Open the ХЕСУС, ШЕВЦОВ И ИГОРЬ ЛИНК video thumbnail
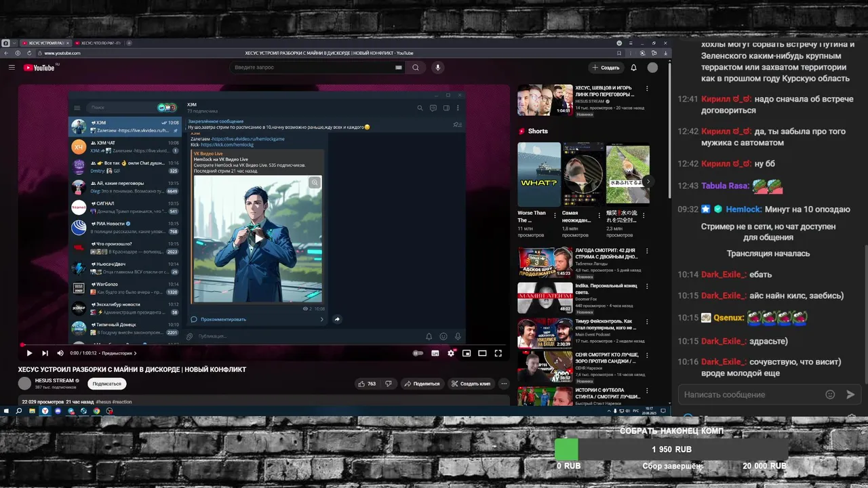The image size is (868, 488). point(545,100)
